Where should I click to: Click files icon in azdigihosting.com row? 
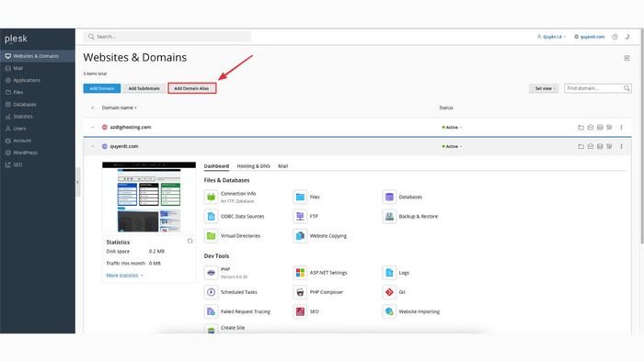tap(581, 127)
